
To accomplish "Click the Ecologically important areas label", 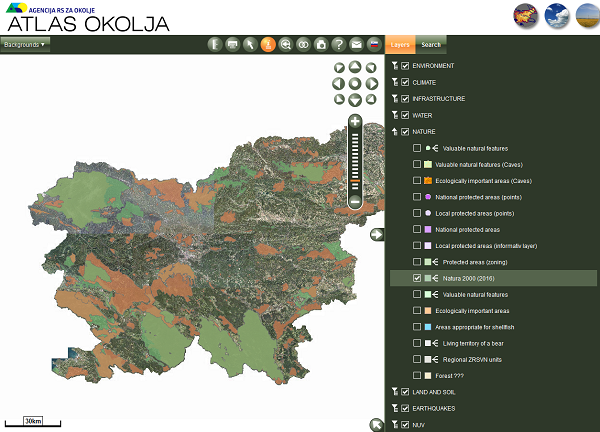I will coord(472,311).
